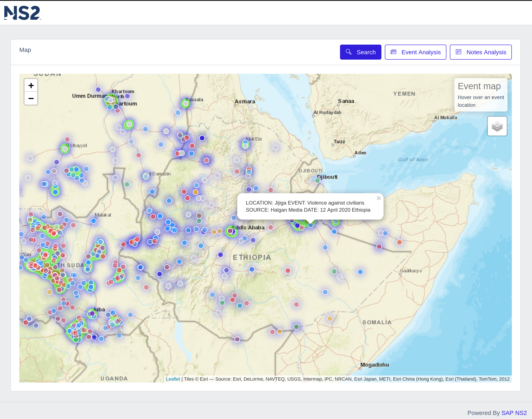Close the Jijiga event popup

coord(379,198)
